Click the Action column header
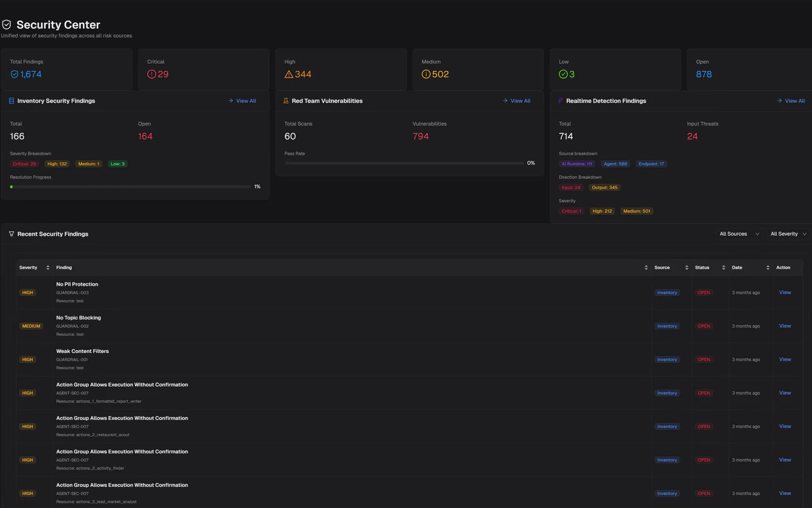Image resolution: width=812 pixels, height=508 pixels. (783, 268)
